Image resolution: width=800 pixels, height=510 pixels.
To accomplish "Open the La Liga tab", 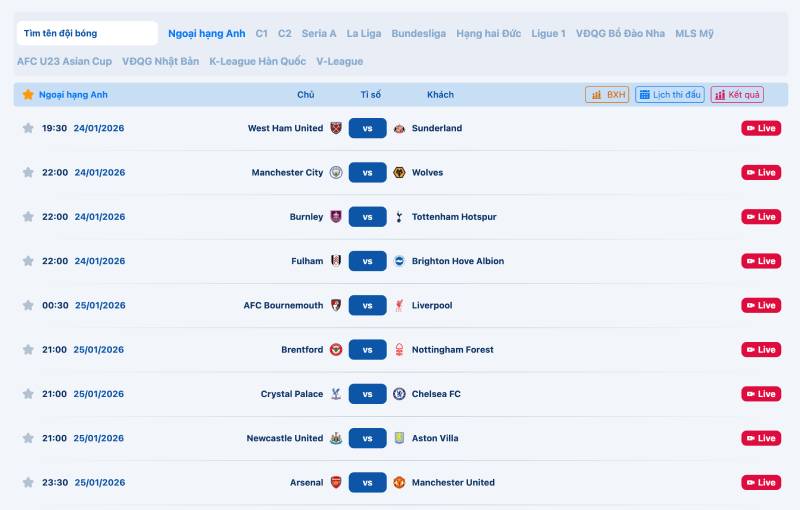I will [x=364, y=34].
